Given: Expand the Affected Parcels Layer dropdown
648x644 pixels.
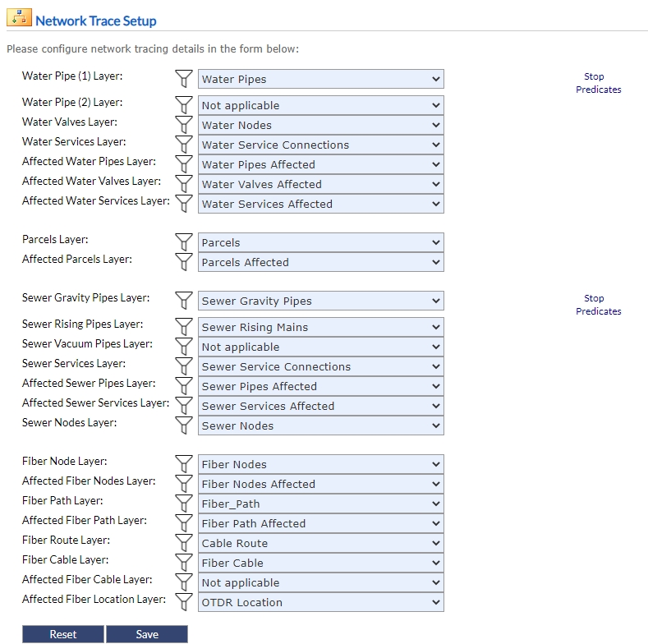Looking at the screenshot, I should point(320,263).
